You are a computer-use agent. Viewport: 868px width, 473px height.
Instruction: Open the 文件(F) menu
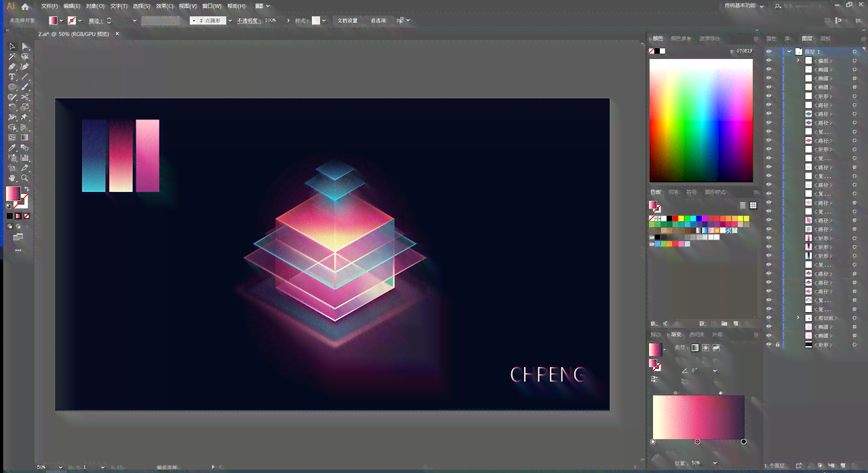(x=50, y=6)
